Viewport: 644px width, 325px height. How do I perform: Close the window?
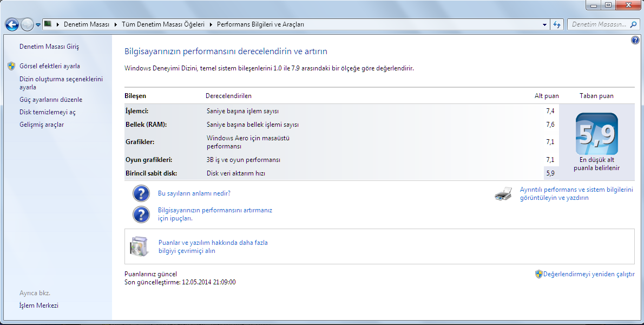(x=629, y=5)
